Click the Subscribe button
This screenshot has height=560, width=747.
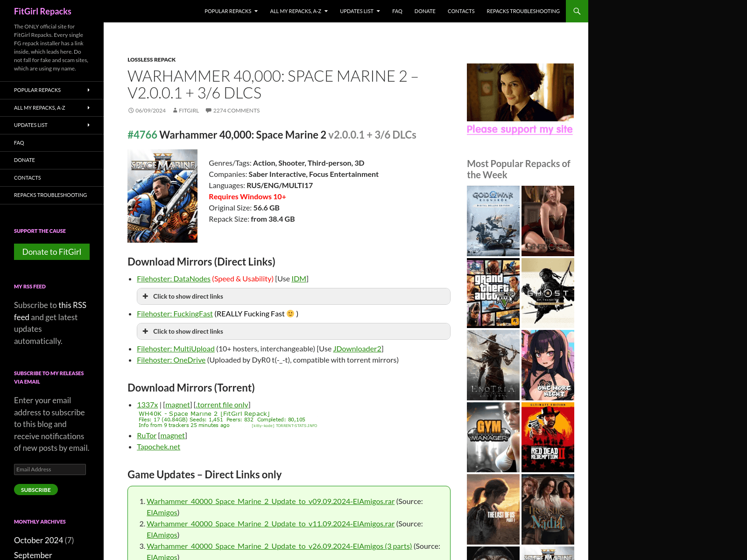[x=36, y=490]
